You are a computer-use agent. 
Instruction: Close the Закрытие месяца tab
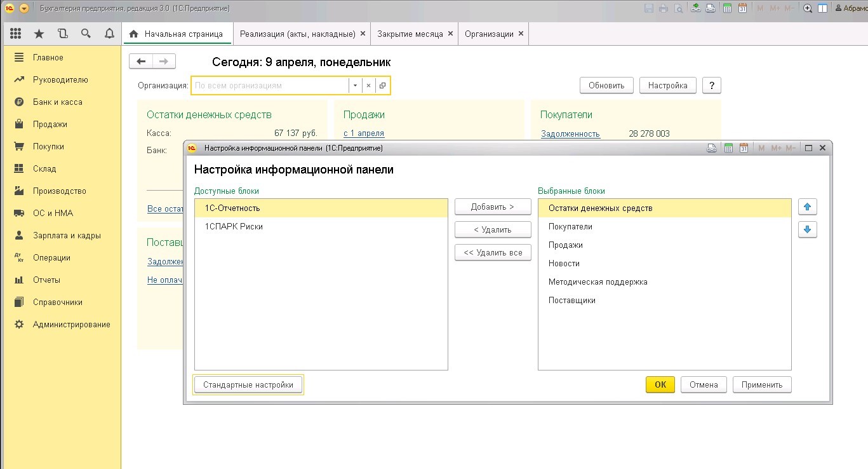(450, 34)
